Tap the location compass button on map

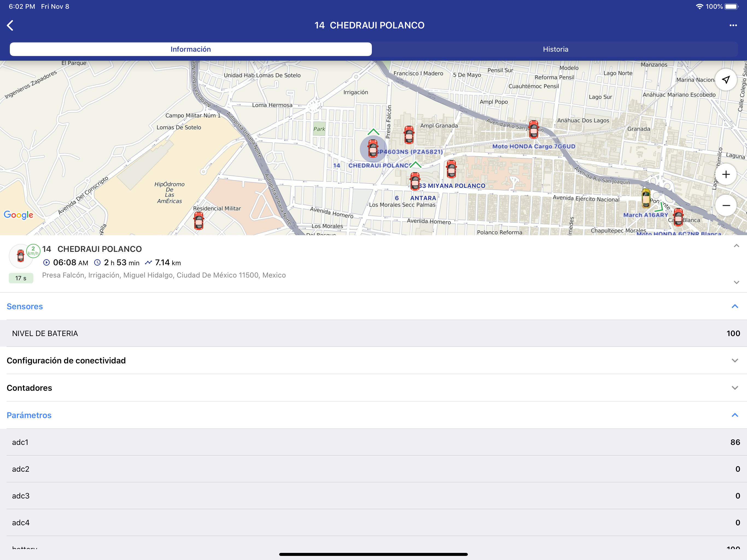coord(726,80)
